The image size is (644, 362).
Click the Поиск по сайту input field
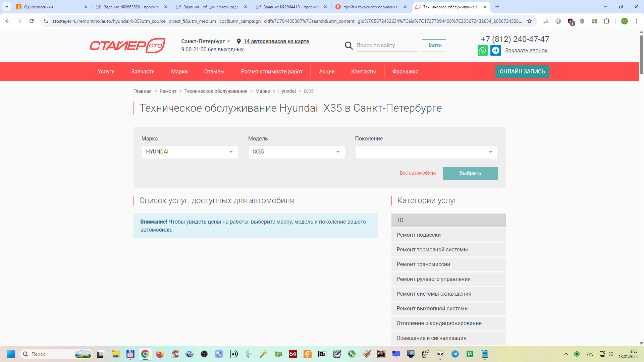pos(387,46)
